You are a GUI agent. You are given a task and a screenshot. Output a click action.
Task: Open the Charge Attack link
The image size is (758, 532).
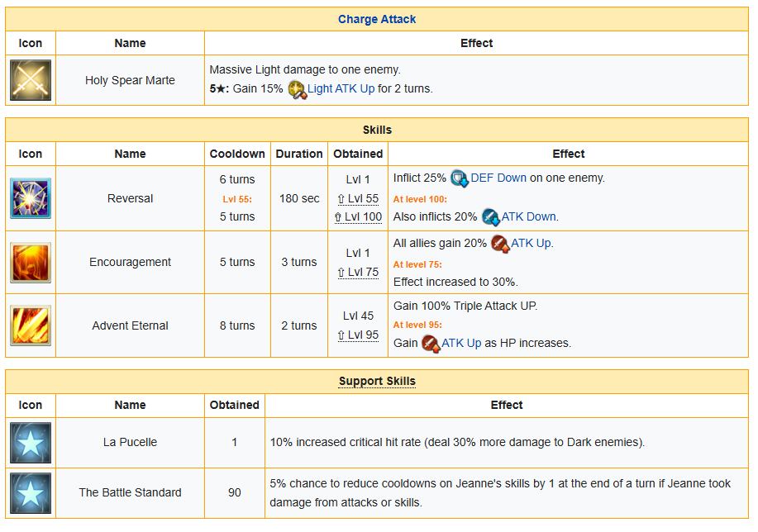pyautogui.click(x=377, y=19)
